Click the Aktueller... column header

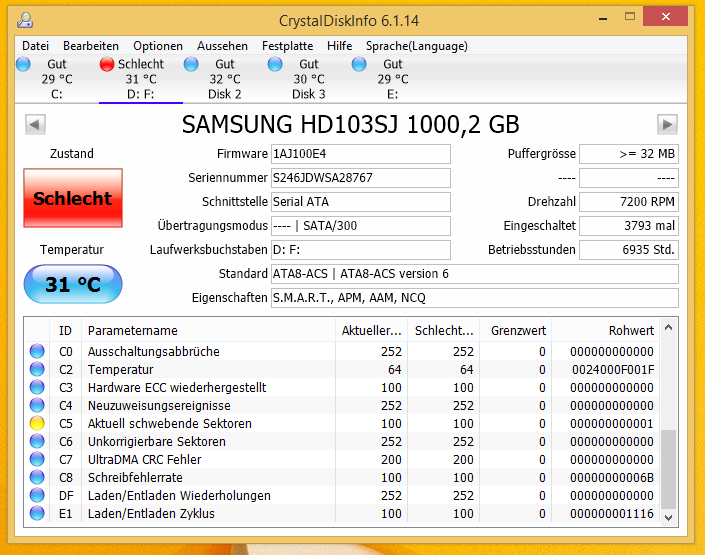click(371, 331)
